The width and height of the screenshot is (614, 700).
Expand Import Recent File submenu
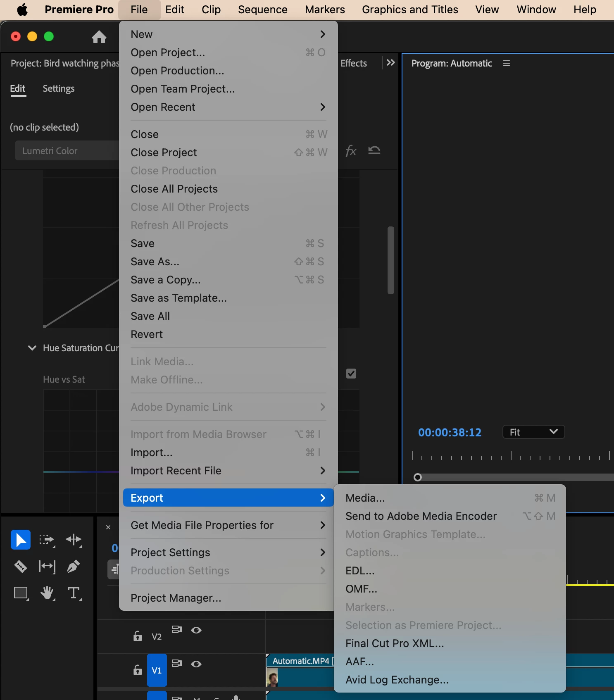228,471
